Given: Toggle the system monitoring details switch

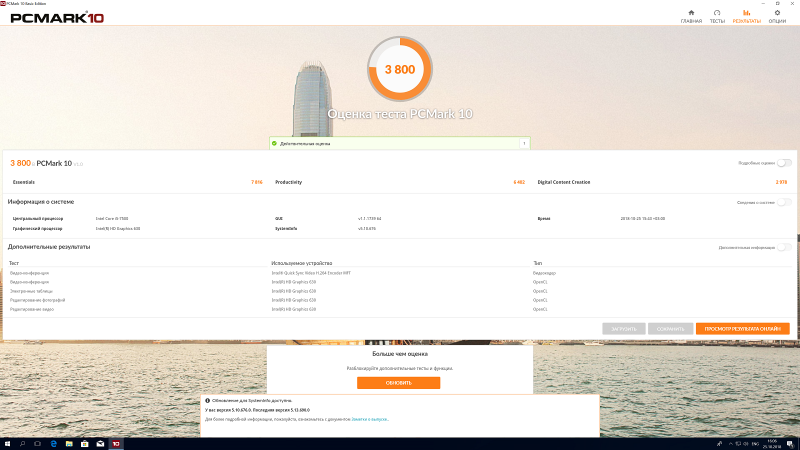Looking at the screenshot, I should click(x=784, y=203).
